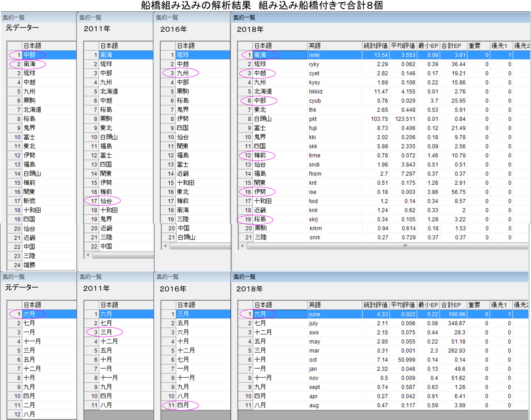The width and height of the screenshot is (531, 420).
Task: Select 雄勝 row 24 in 元データー list
Action: click(x=30, y=265)
